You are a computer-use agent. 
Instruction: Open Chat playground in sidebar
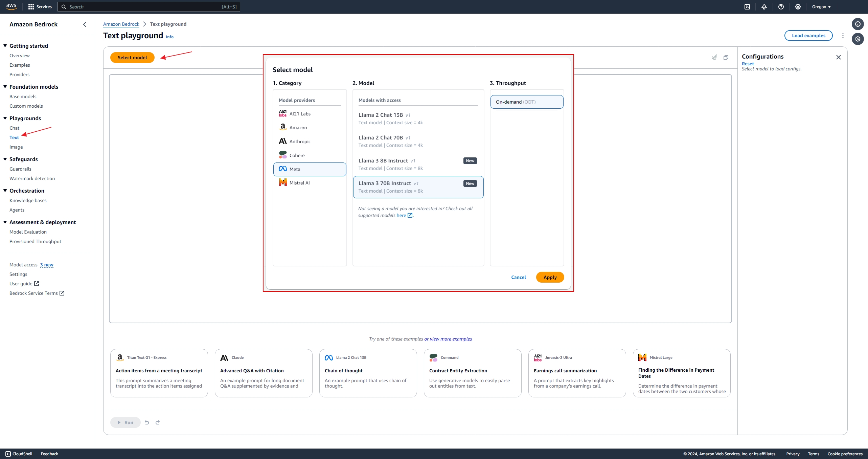click(x=14, y=128)
